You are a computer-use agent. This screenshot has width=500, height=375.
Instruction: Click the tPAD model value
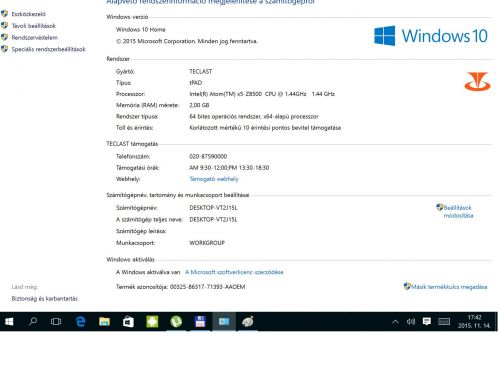pos(196,83)
